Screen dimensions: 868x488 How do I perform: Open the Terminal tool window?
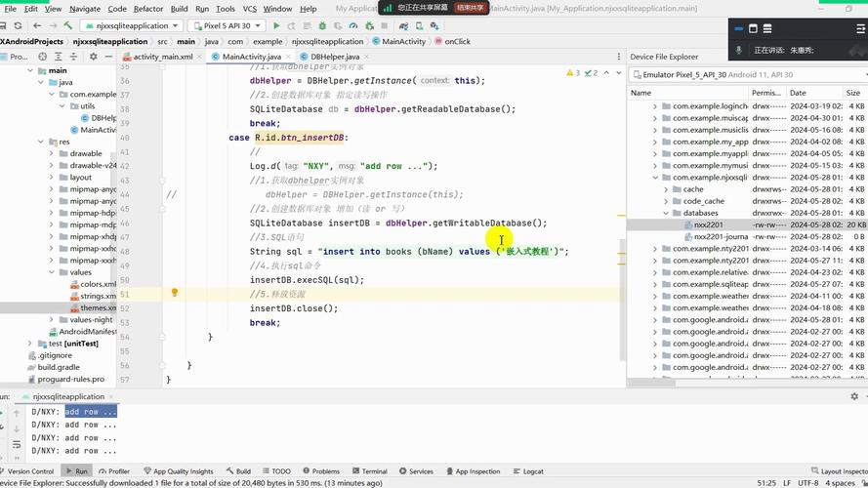[x=370, y=471]
